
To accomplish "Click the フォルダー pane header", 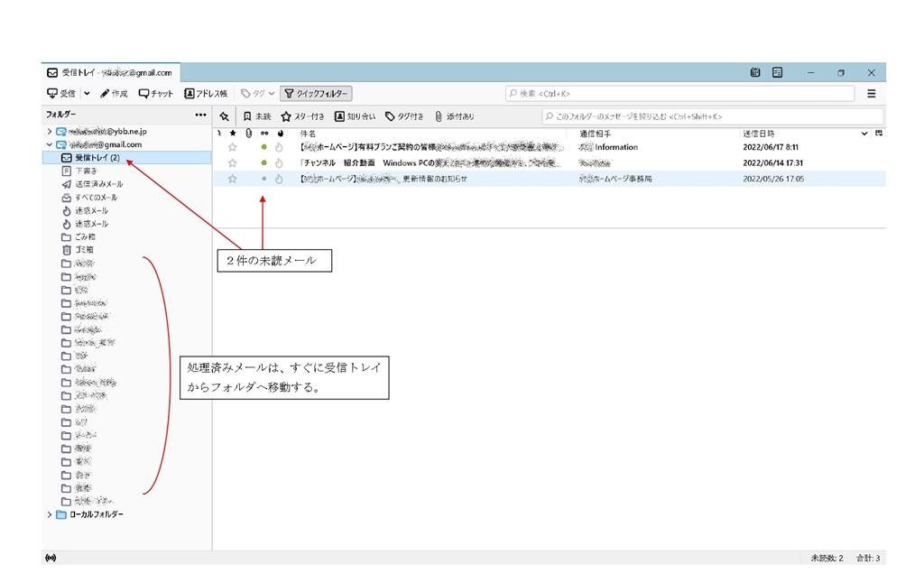I will (61, 115).
